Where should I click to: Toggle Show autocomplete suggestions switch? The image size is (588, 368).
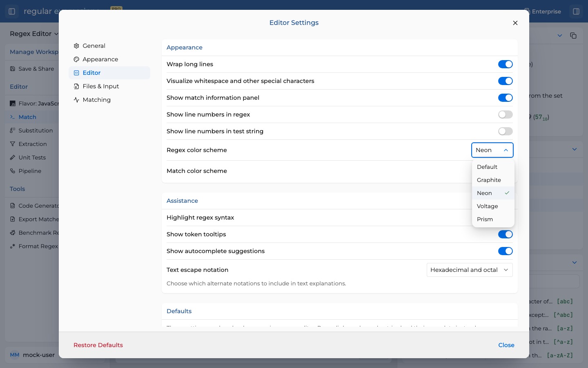(506, 251)
